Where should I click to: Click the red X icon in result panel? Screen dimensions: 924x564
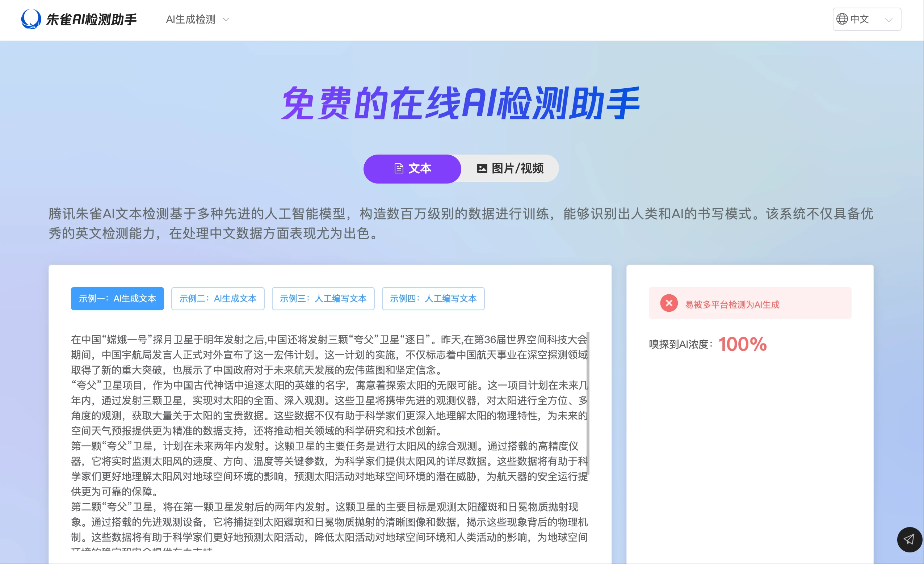[668, 303]
